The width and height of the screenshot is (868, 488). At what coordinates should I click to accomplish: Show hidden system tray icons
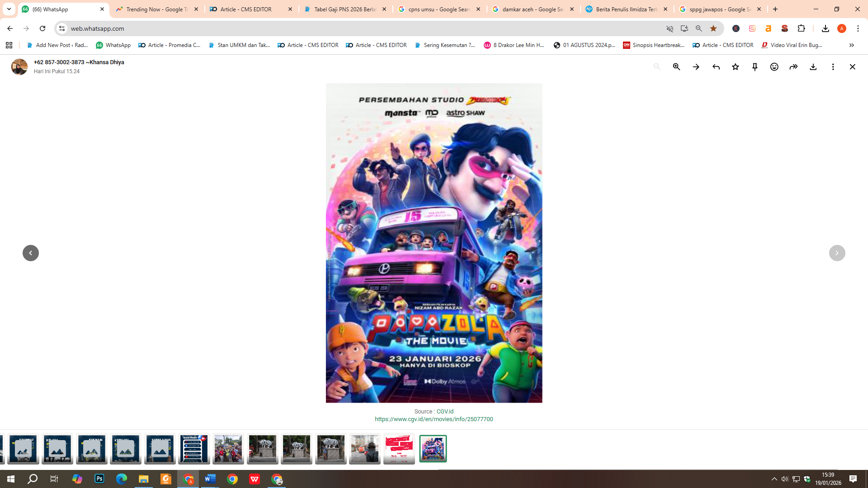(774, 479)
